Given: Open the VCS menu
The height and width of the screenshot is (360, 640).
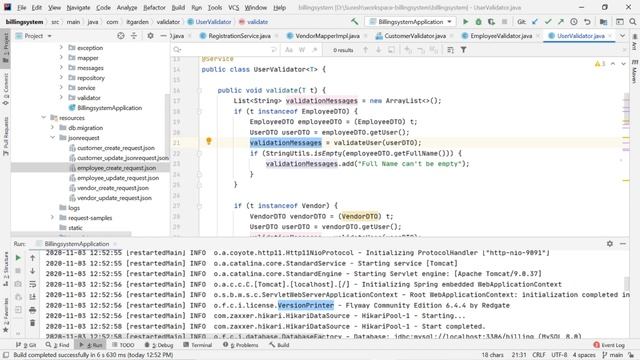Looking at the screenshot, I should tap(233, 7).
